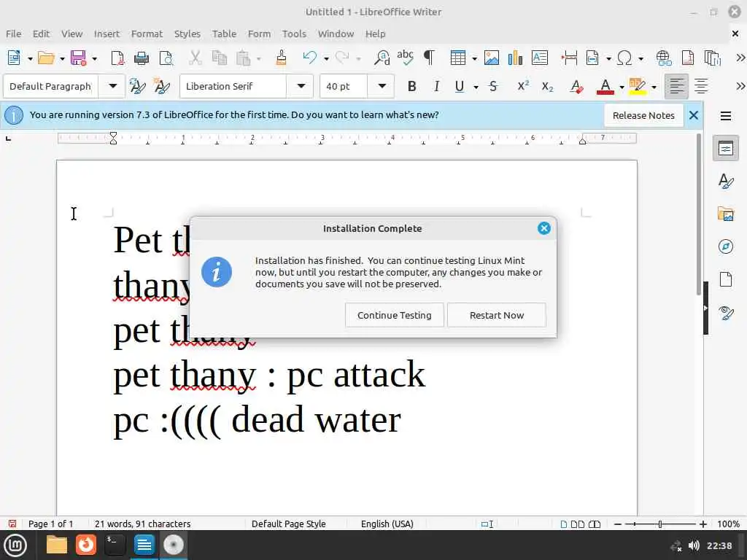Viewport: 747px width, 560px height.
Task: Clear direct formatting icon
Action: pyautogui.click(x=576, y=86)
